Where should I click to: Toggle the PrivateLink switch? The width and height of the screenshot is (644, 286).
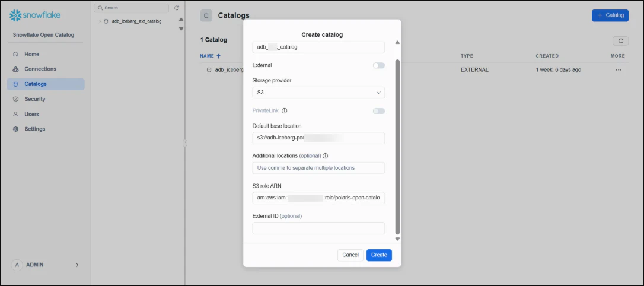[379, 111]
